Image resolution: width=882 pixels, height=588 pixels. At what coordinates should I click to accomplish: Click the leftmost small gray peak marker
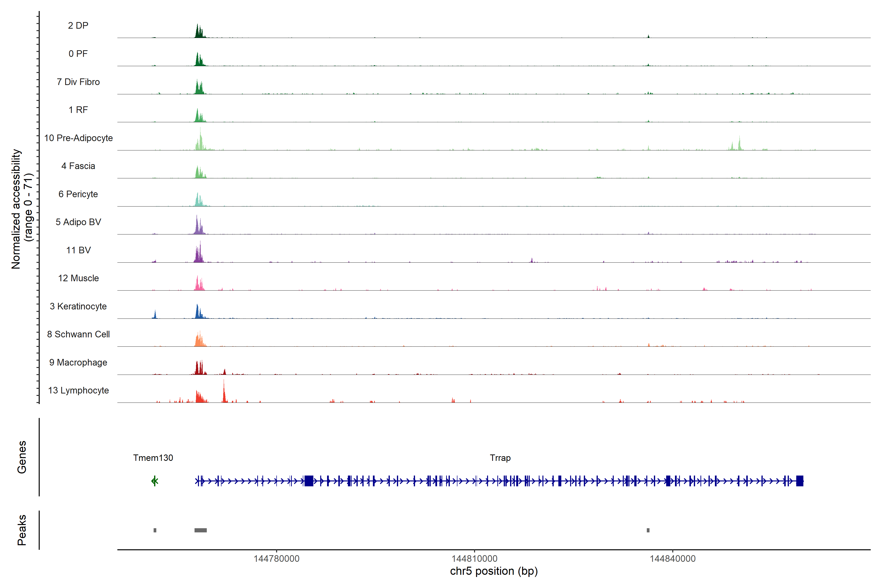pyautogui.click(x=155, y=530)
